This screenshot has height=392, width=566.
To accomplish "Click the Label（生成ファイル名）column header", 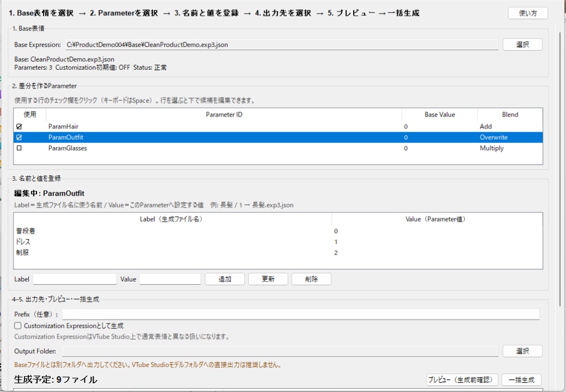I will (172, 219).
